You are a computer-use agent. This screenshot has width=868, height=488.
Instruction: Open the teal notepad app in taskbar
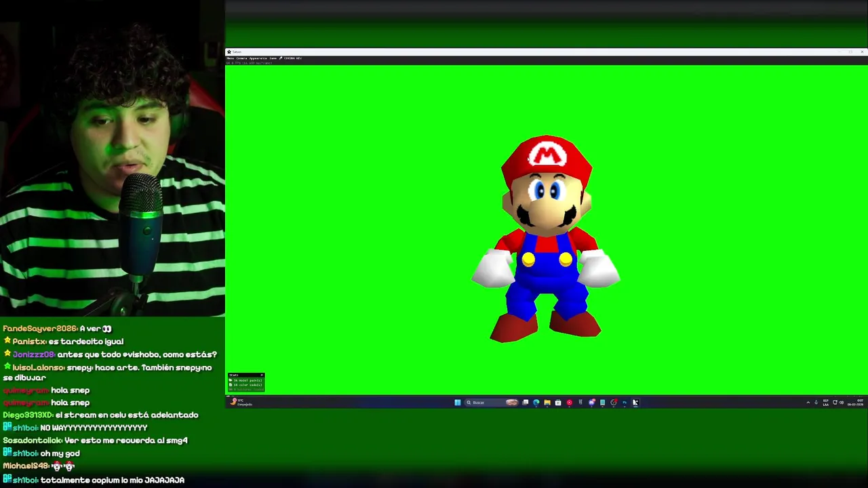(x=602, y=403)
